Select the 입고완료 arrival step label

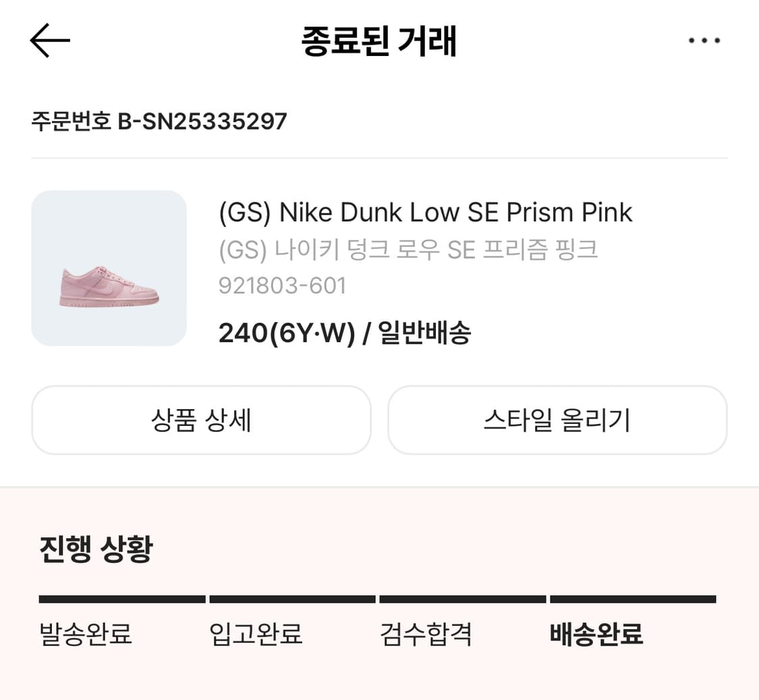coord(256,635)
